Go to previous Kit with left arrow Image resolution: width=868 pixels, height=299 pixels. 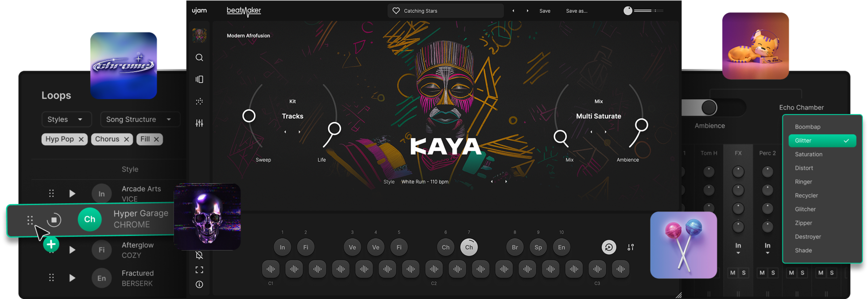(x=285, y=132)
